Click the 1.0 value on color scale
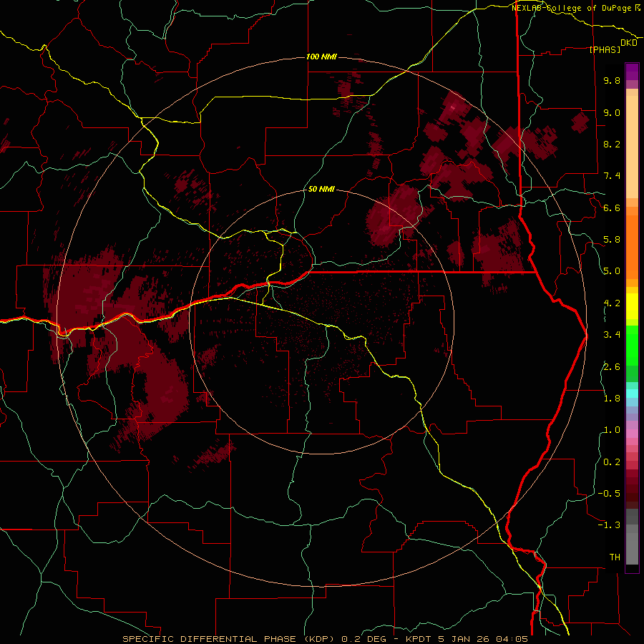The height and width of the screenshot is (644, 644). coord(612,430)
